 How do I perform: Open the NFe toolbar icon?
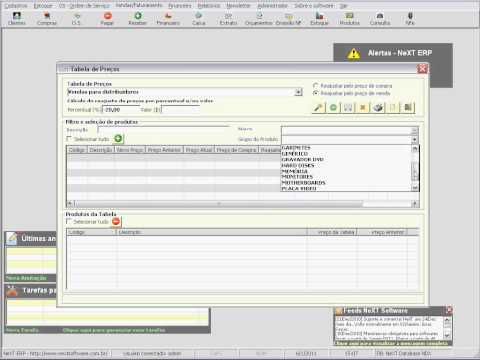pos(410,19)
